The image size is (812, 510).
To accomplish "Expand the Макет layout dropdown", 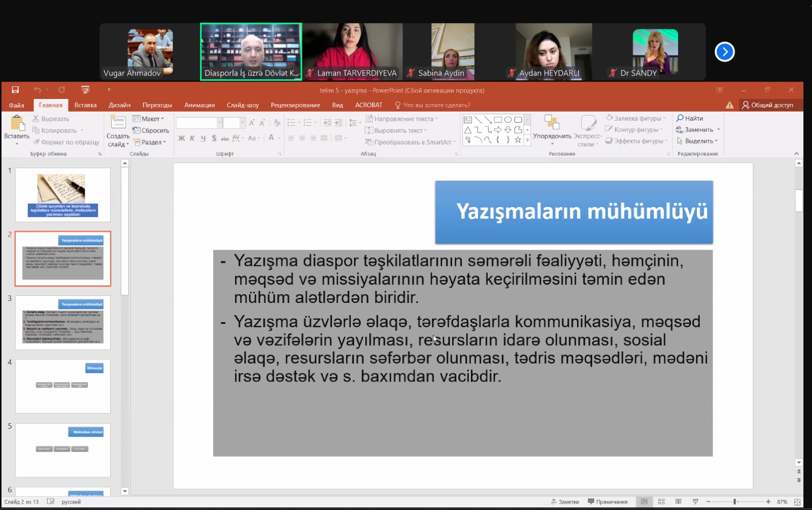I will pos(148,119).
